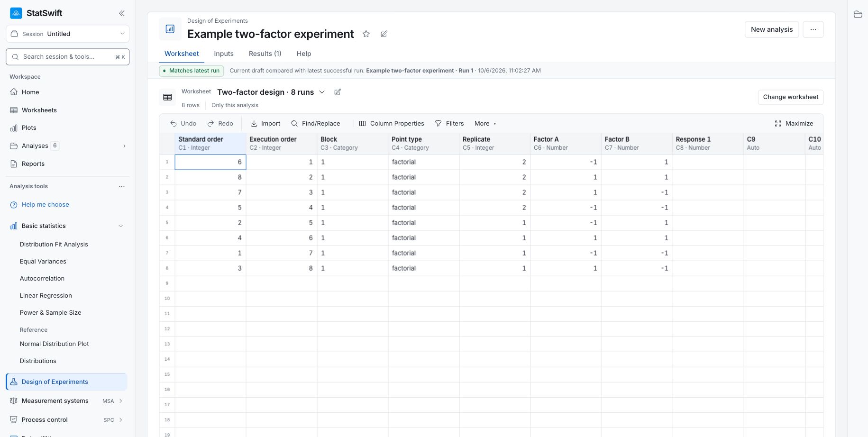This screenshot has width=868, height=437.
Task: Expand Process control SPC section
Action: tap(121, 420)
